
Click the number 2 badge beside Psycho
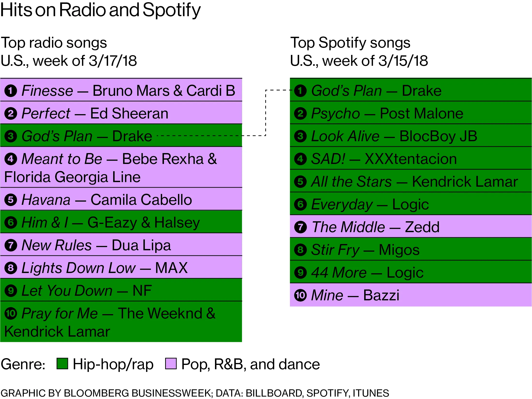pos(300,113)
